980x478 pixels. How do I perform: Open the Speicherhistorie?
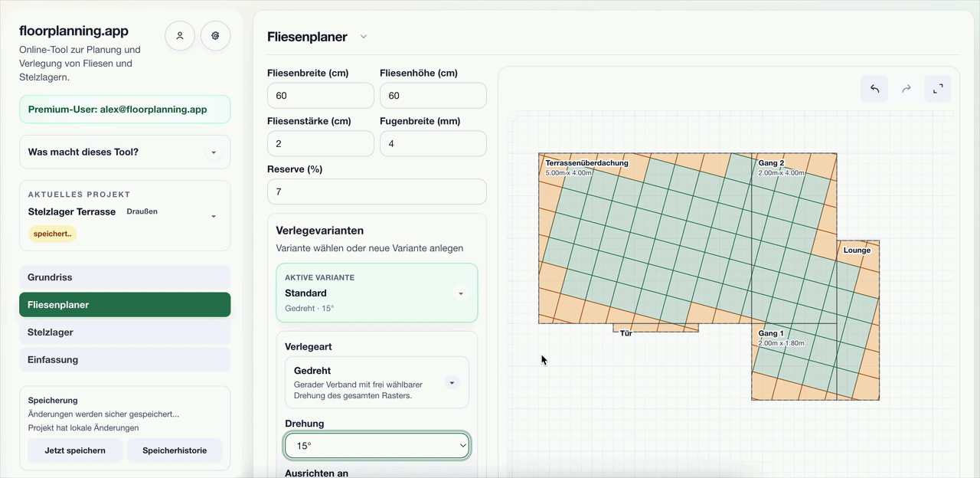click(x=175, y=450)
